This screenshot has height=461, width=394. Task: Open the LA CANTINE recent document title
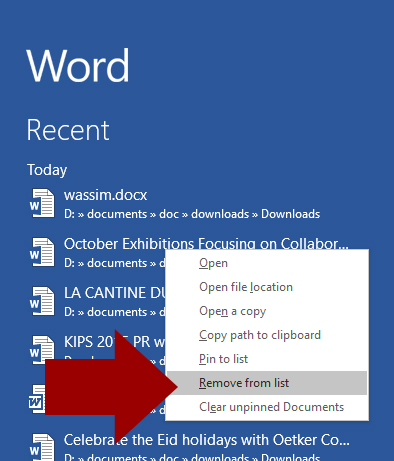coord(114,293)
